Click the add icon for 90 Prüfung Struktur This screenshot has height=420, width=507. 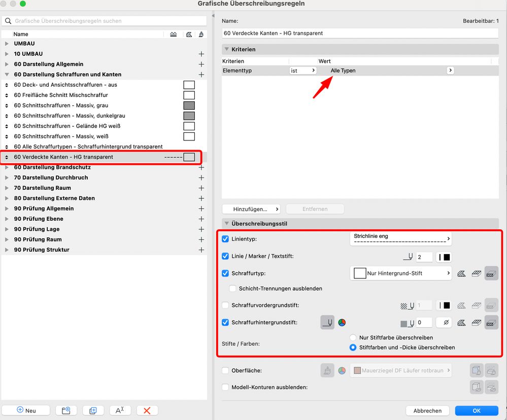[201, 250]
